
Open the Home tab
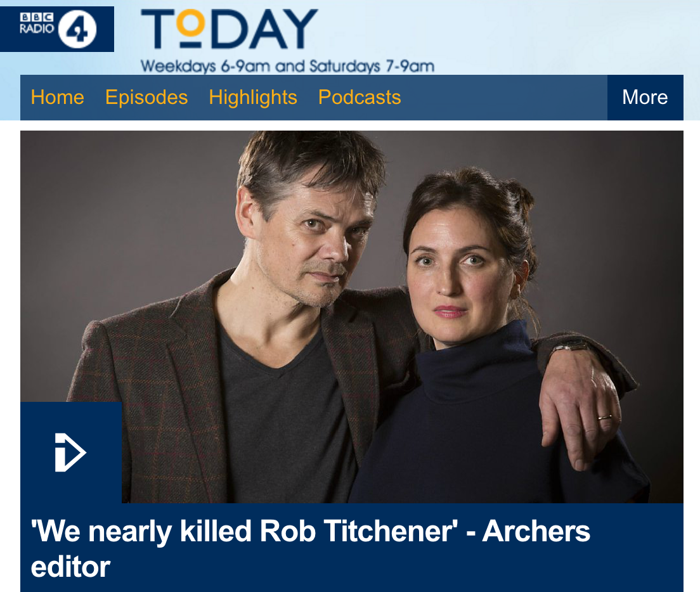58,97
